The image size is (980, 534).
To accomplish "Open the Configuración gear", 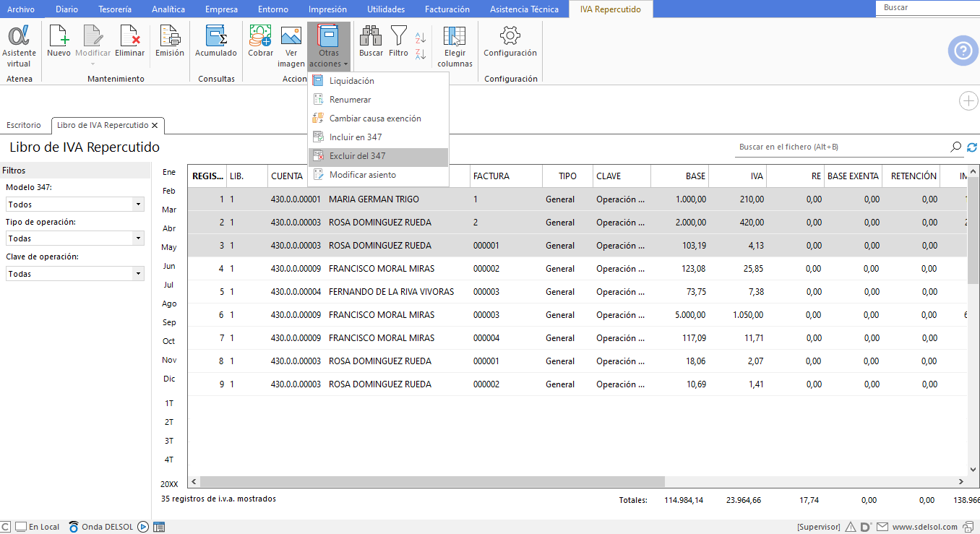I will [510, 41].
